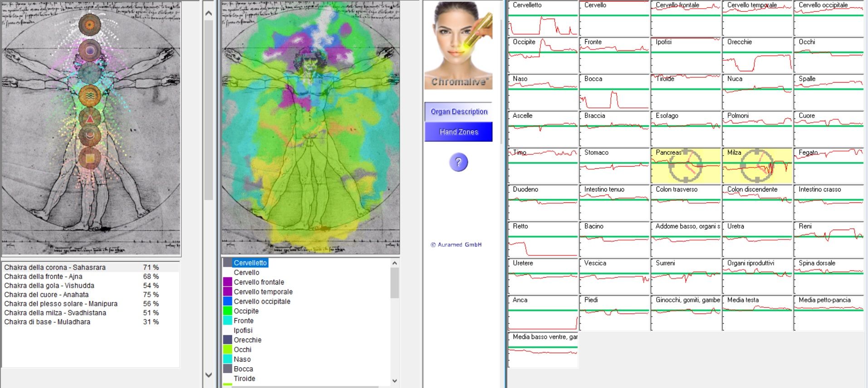Click the root chakra square symbol
The image size is (868, 388).
(90, 158)
